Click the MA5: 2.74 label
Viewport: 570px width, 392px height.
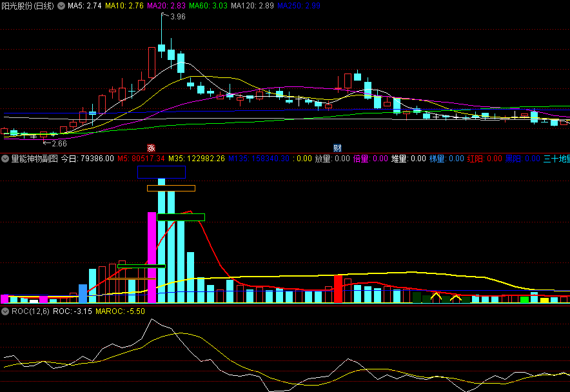point(84,6)
